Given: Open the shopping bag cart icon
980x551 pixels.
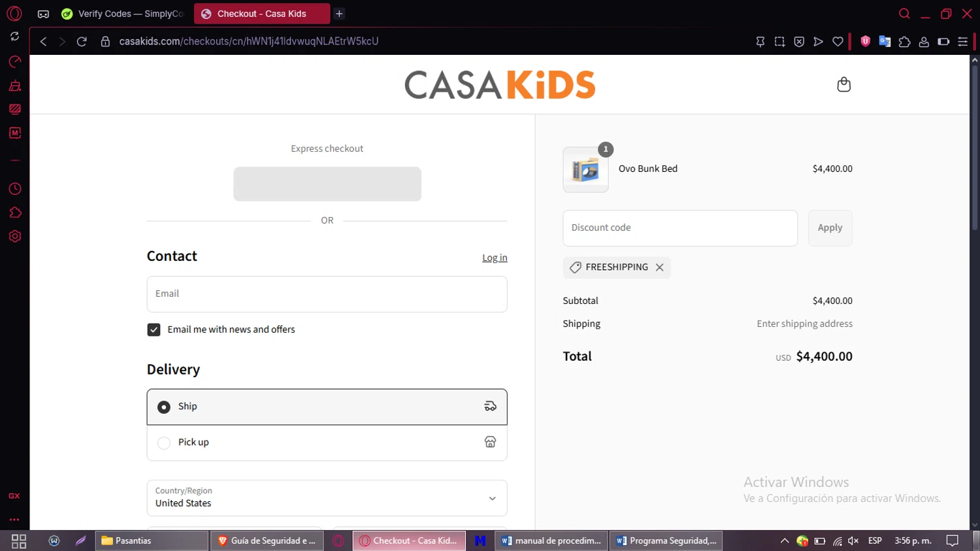Looking at the screenshot, I should 843,84.
